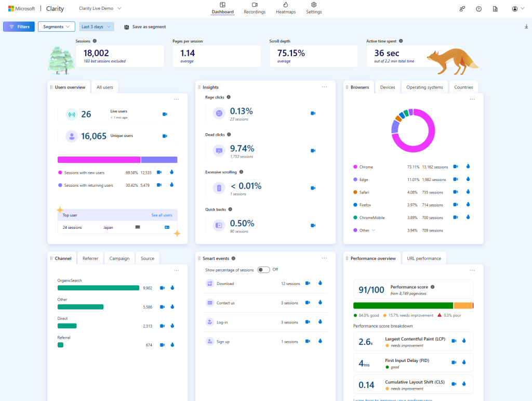Open the Clarity Live Demo project dropdown
532x401 pixels.
coord(100,8)
